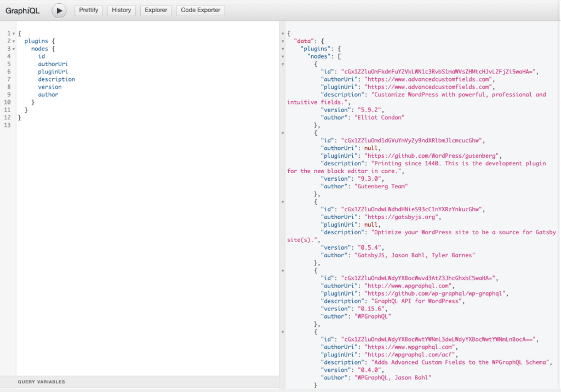Collapse the query fold arrow at line 1
Image resolution: width=561 pixels, height=392 pixels.
pyautogui.click(x=14, y=34)
